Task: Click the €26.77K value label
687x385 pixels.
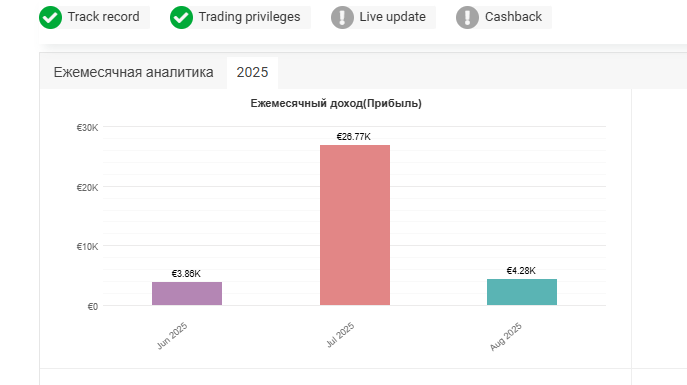Action: (x=354, y=137)
